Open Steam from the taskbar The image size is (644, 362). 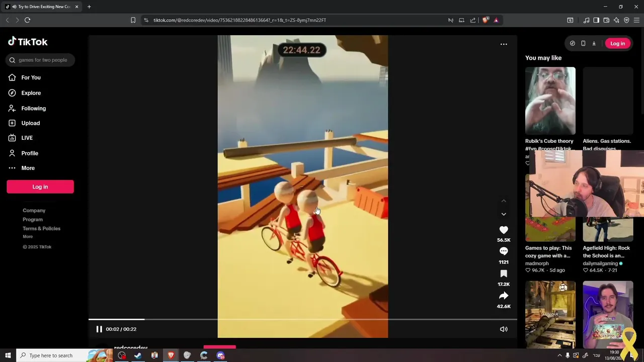[138, 355]
